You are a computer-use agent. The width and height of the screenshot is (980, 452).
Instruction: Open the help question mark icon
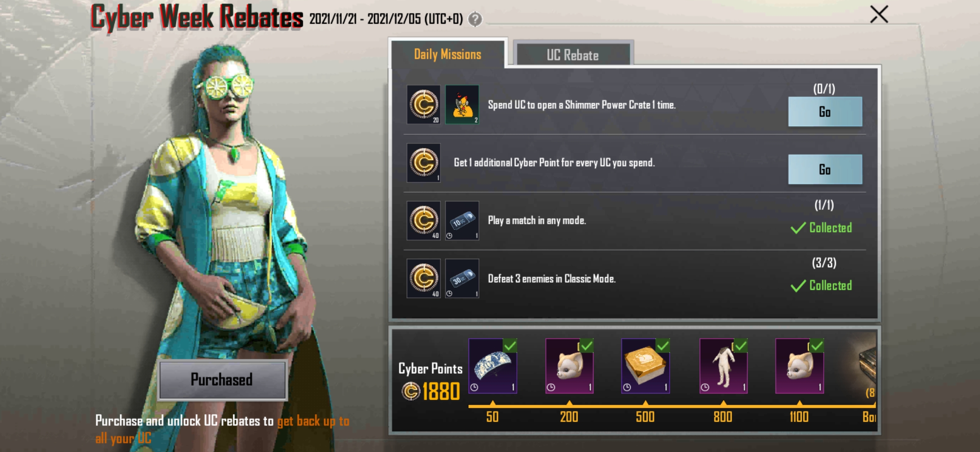[475, 19]
